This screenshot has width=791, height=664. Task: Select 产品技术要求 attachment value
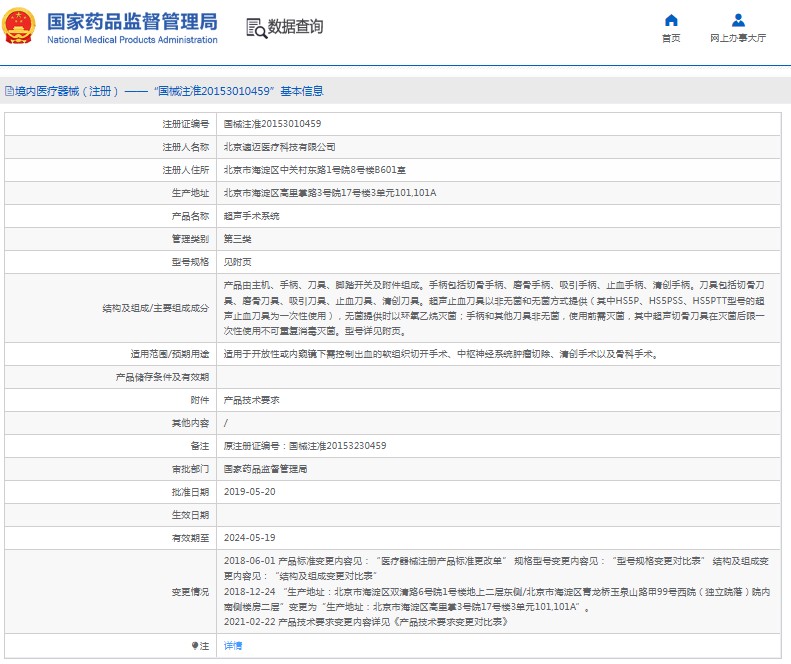tap(251, 400)
